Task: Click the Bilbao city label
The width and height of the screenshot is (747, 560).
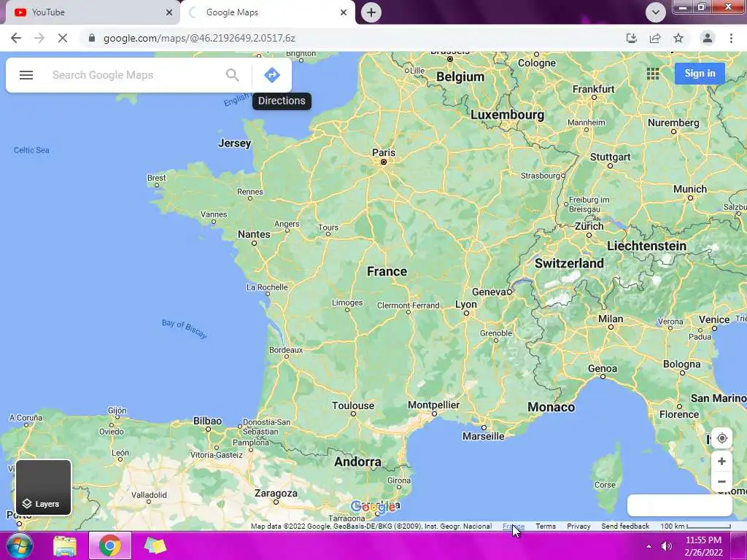Action: (207, 421)
